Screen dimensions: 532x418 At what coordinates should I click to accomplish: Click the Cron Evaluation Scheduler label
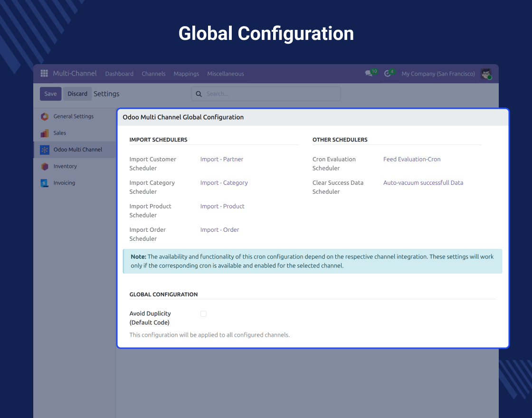pos(334,163)
